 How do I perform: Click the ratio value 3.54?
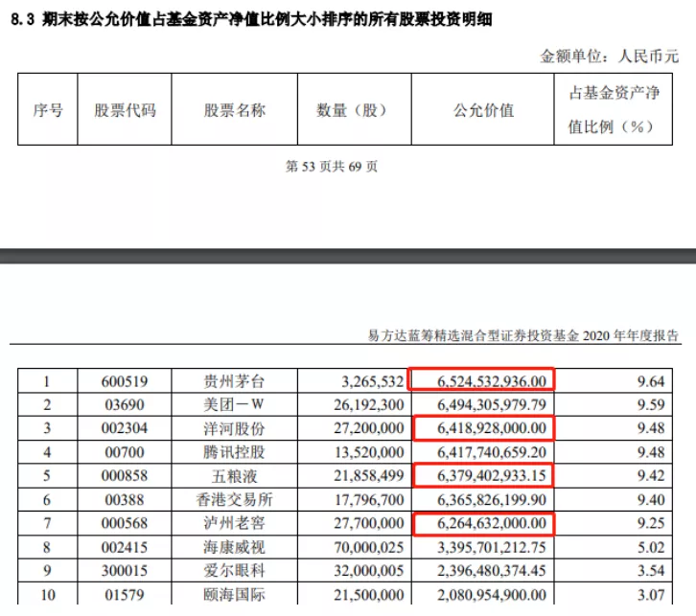click(x=651, y=570)
